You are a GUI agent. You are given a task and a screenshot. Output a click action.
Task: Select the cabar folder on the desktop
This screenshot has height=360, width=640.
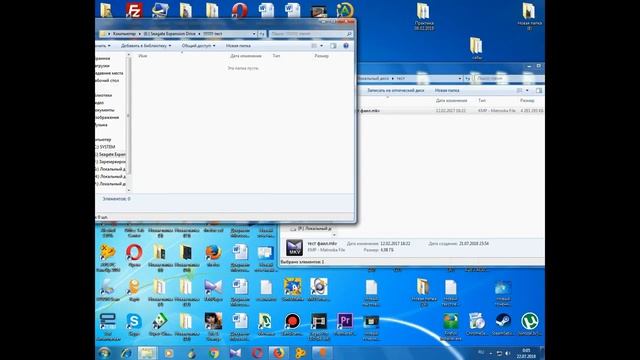click(x=476, y=48)
